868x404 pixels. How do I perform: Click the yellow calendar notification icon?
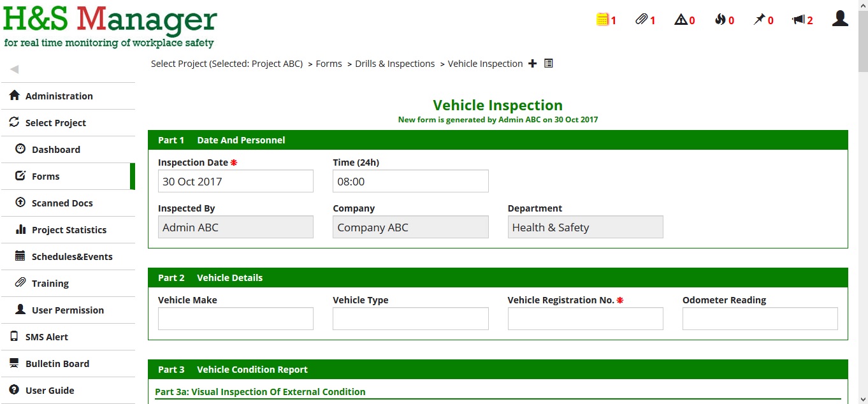(602, 20)
